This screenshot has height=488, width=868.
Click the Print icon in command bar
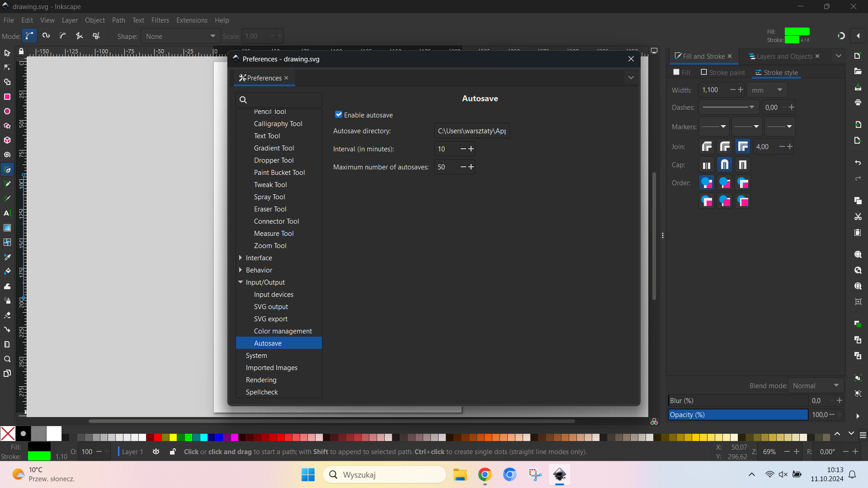(858, 103)
